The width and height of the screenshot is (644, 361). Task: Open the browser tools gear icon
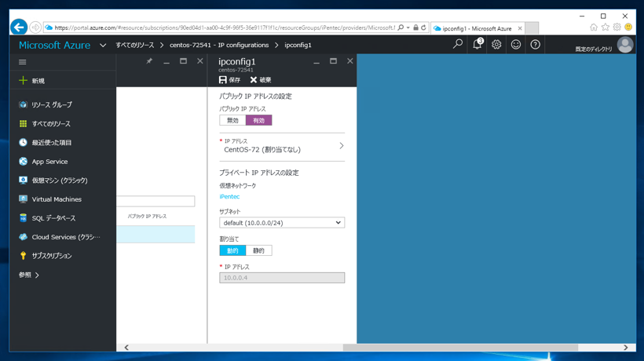coord(617,27)
